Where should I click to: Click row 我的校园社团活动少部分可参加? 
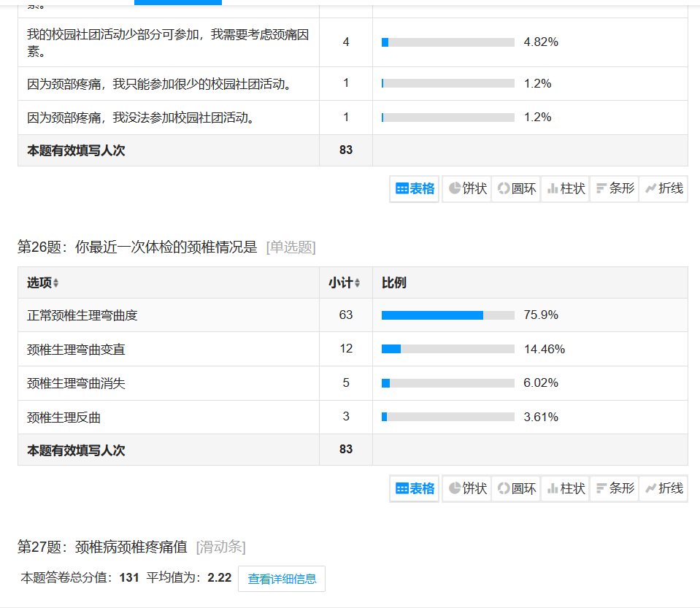point(353,42)
